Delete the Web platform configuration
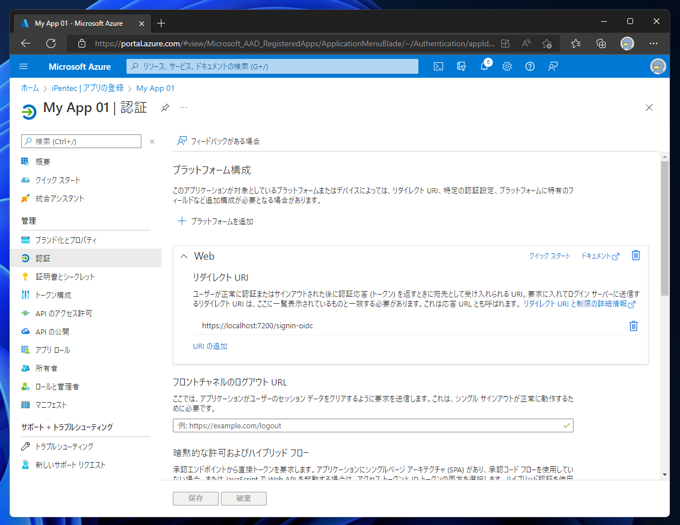Viewport: 680px width, 525px height. point(635,255)
